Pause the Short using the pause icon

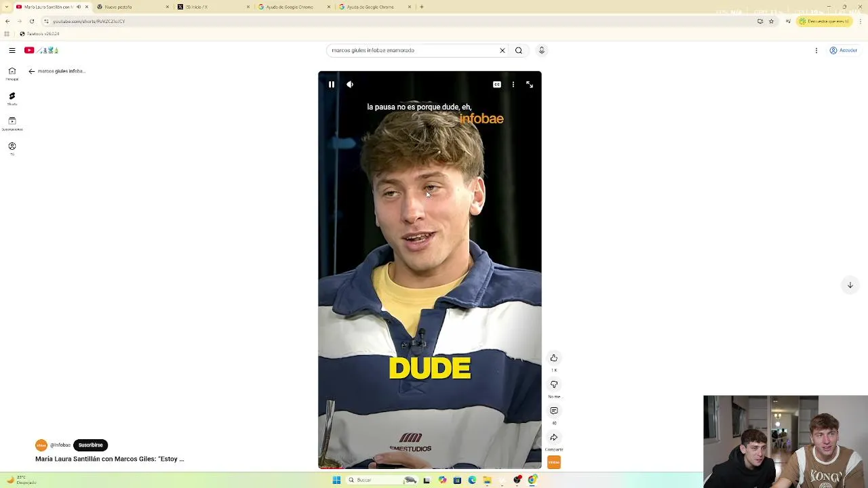[331, 85]
